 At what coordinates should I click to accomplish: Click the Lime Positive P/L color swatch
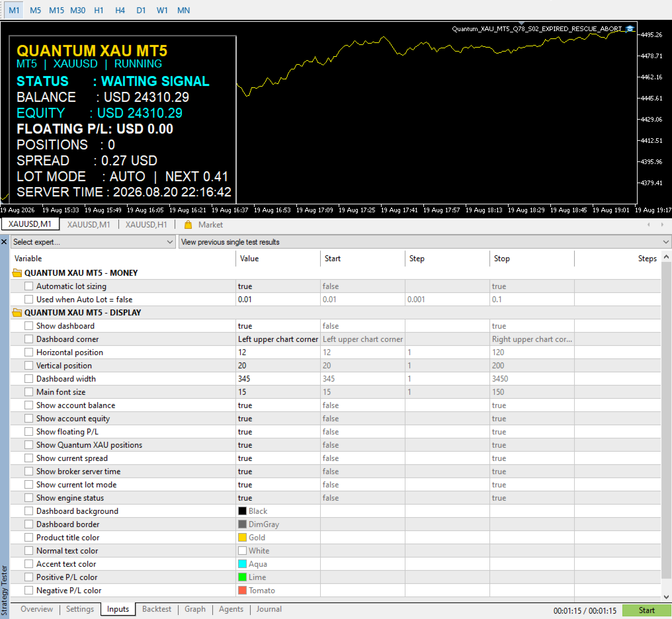[242, 577]
